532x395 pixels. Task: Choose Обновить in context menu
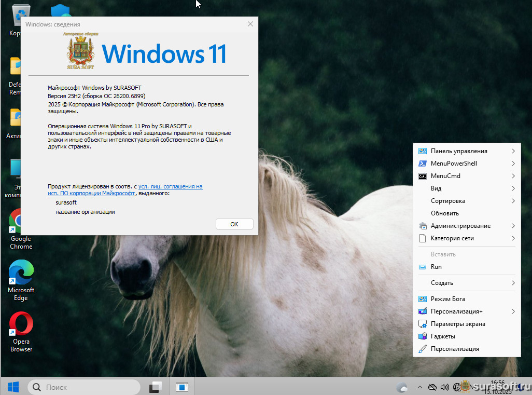444,213
